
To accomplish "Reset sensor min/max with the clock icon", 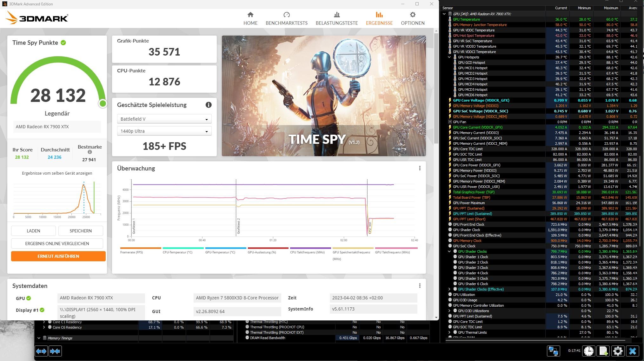I will [x=589, y=351].
